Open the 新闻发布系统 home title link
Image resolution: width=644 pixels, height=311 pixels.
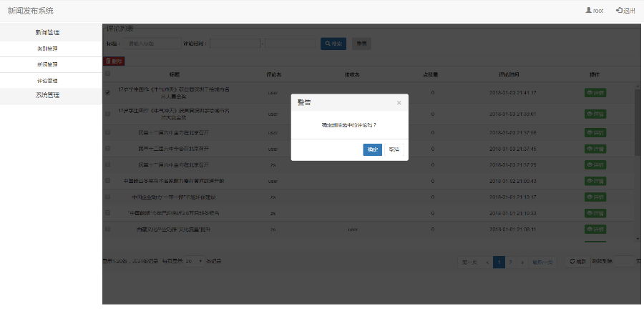pyautogui.click(x=30, y=11)
